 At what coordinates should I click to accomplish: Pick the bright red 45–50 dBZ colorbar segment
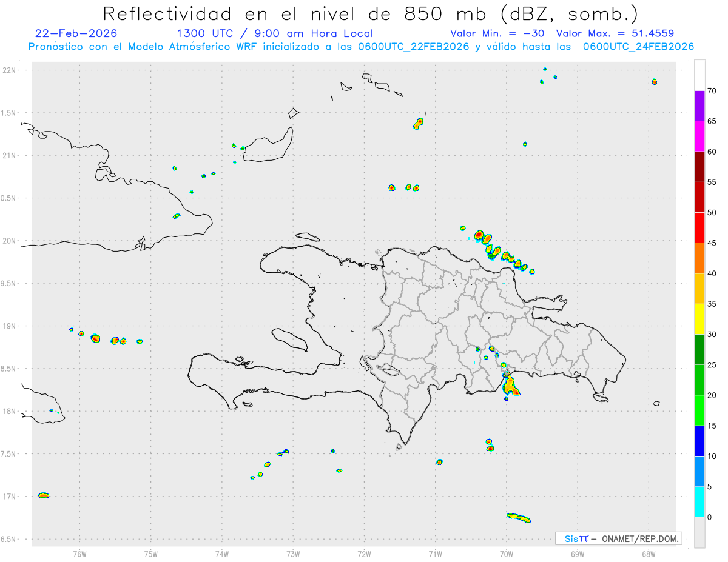coord(699,227)
